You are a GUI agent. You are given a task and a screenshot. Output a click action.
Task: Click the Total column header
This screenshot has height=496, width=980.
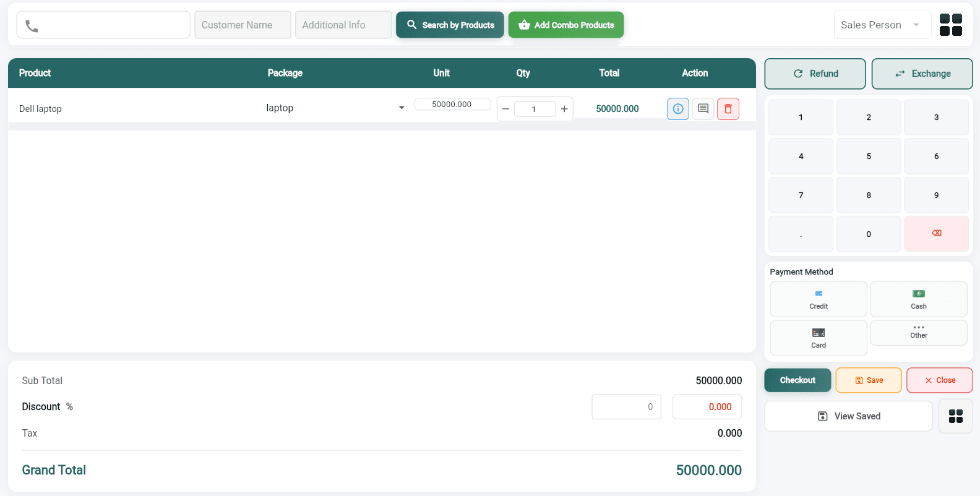tap(609, 73)
